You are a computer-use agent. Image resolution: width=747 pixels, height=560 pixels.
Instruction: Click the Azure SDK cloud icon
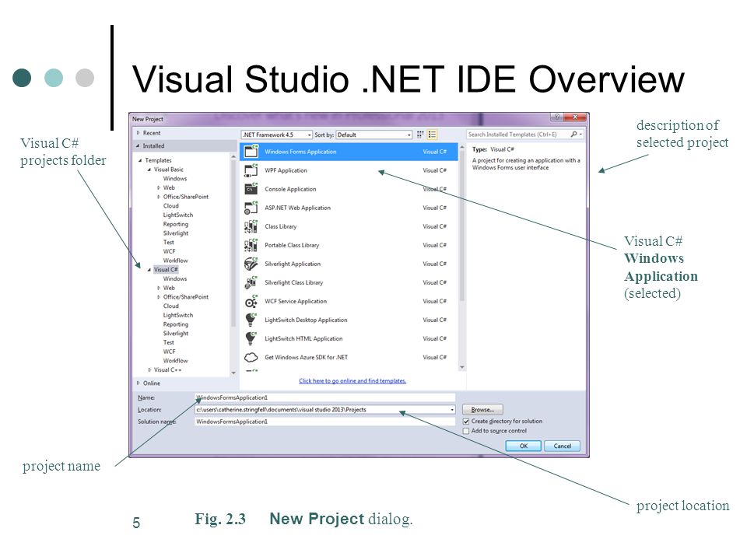pyautogui.click(x=251, y=357)
